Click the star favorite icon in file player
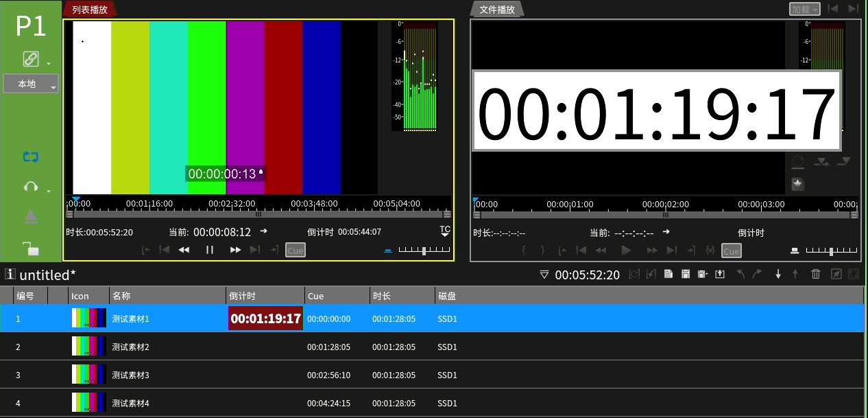Viewport: 868px width, 418px height. point(797,184)
